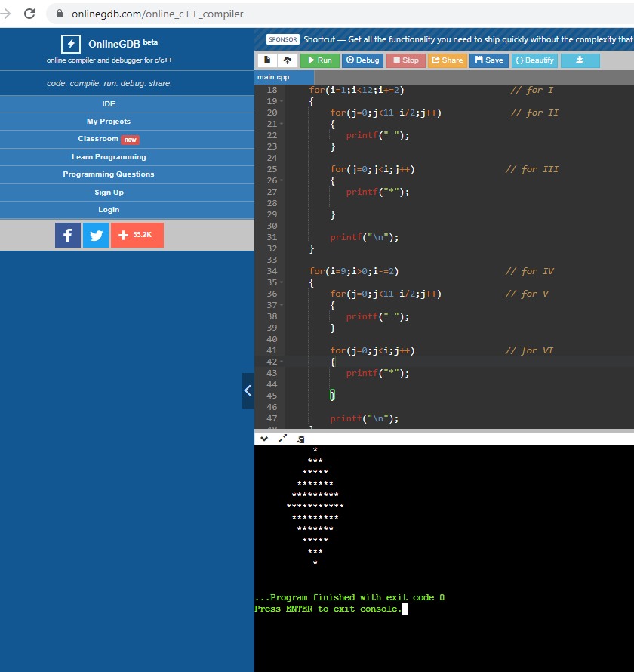Click the OnlineGDB lightning logo
Screen dimensions: 634x672
70,44
